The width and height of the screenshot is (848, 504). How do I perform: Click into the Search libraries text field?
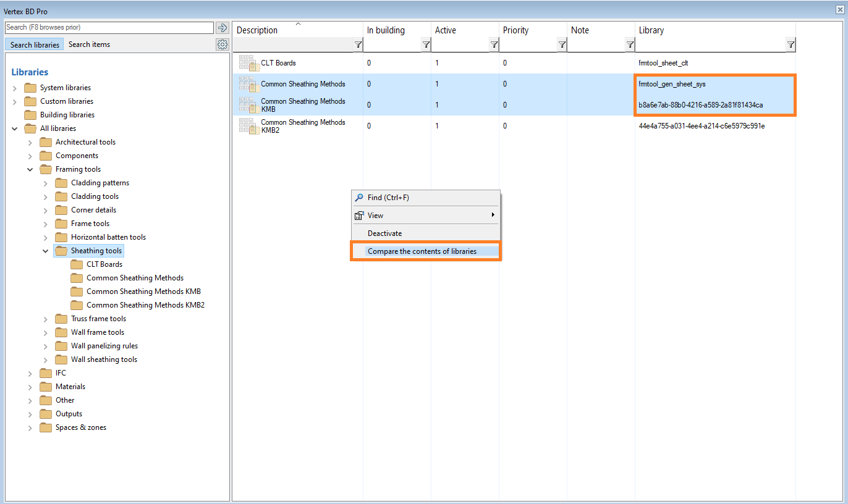click(109, 28)
